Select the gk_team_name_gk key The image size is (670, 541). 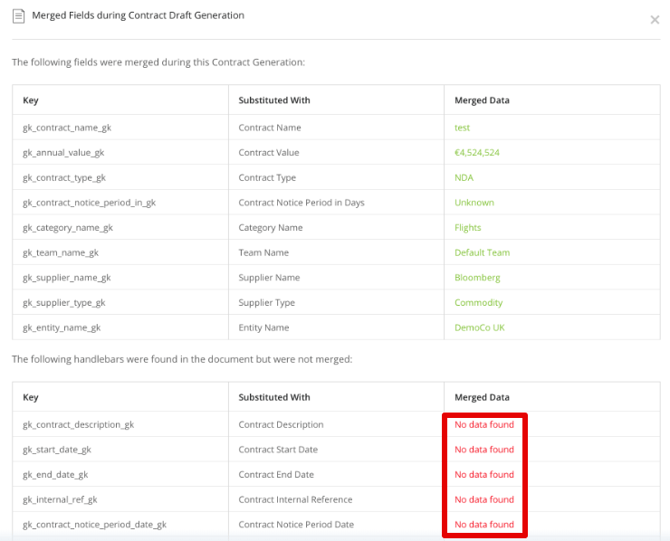click(61, 253)
